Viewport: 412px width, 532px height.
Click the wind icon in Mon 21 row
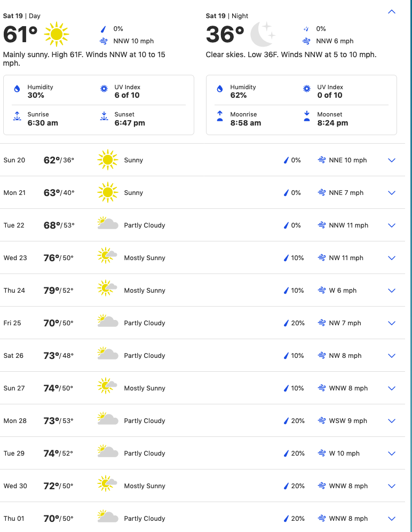click(322, 193)
